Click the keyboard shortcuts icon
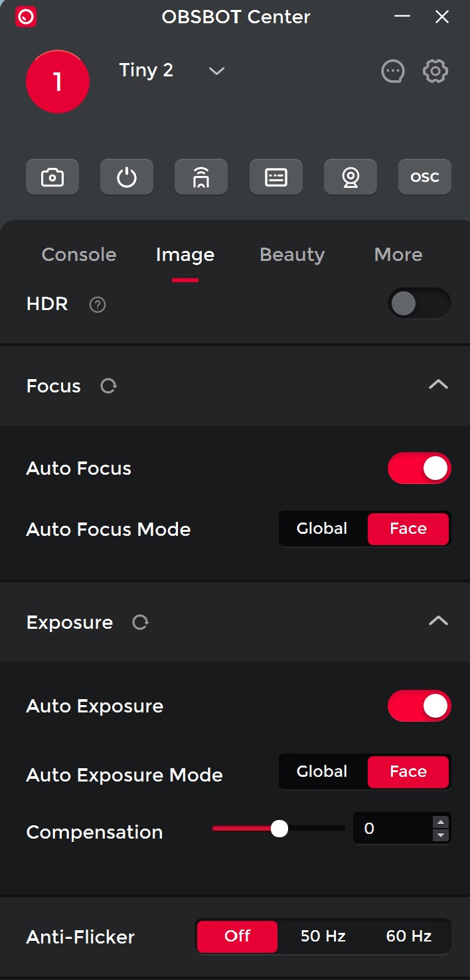Viewport: 470px width, 980px height. [x=276, y=177]
